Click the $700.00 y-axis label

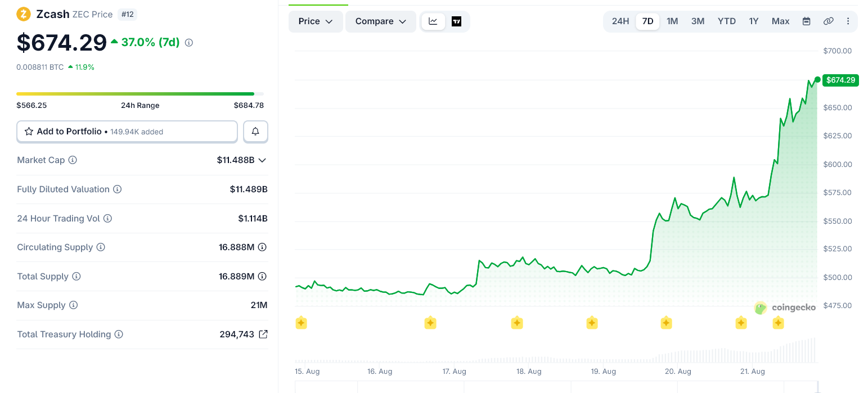click(x=838, y=51)
